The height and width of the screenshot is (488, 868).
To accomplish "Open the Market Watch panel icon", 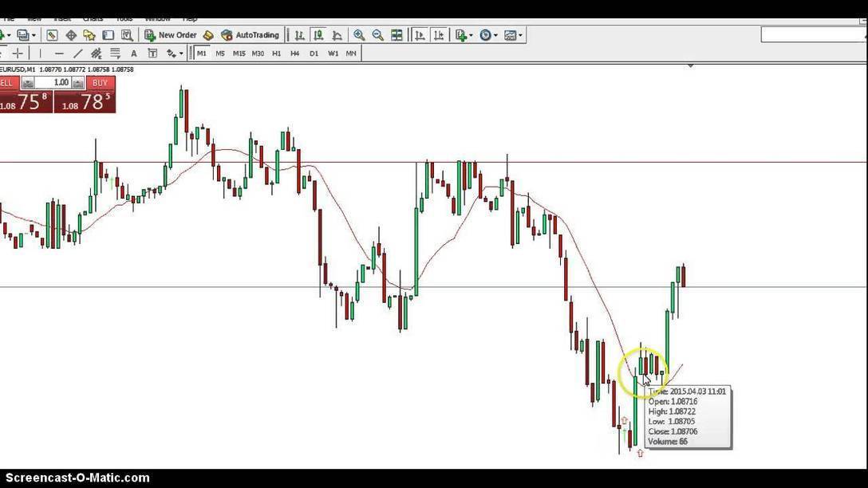I will click(52, 35).
